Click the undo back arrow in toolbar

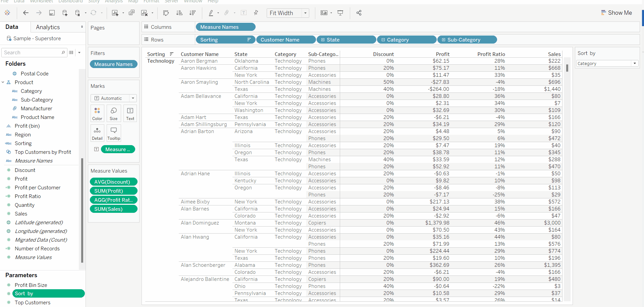coord(26,13)
